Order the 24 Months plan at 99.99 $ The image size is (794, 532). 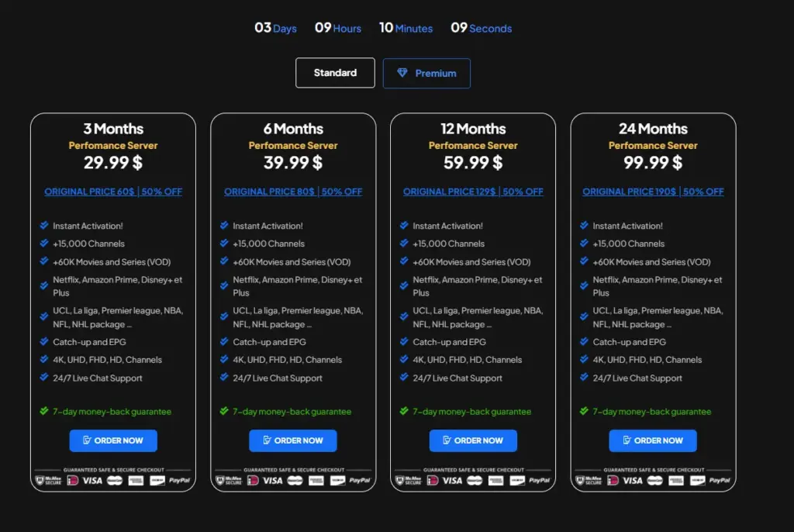click(653, 440)
